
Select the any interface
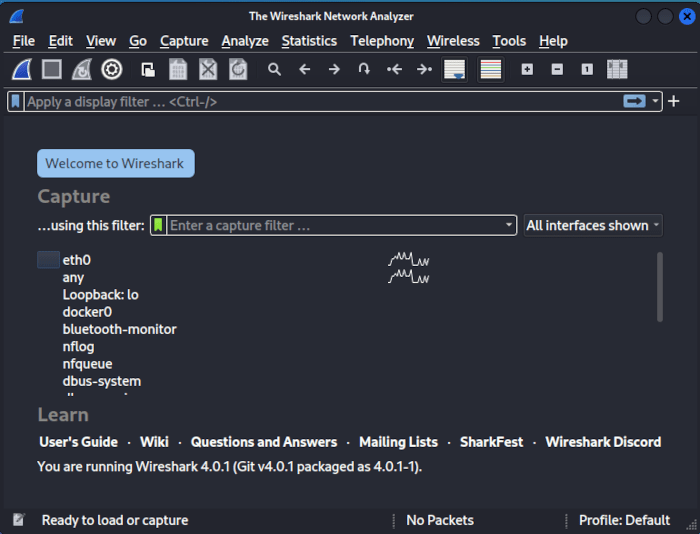[73, 278]
